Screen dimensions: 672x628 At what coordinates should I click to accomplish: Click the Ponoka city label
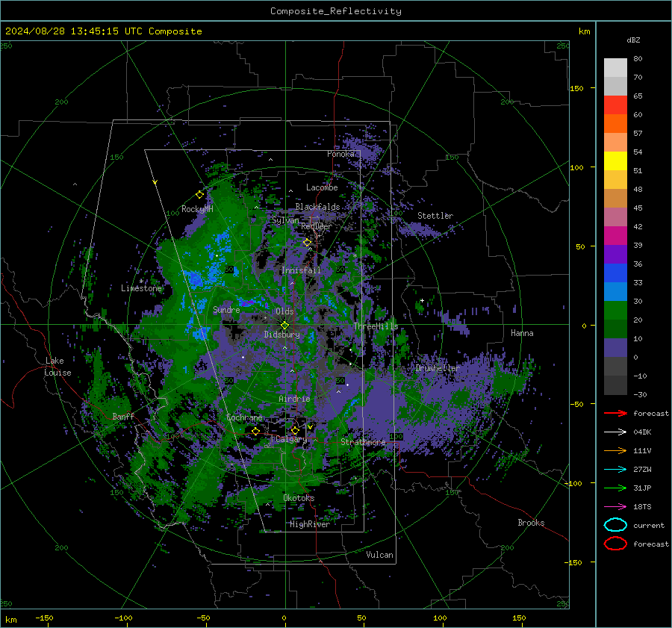coord(340,154)
